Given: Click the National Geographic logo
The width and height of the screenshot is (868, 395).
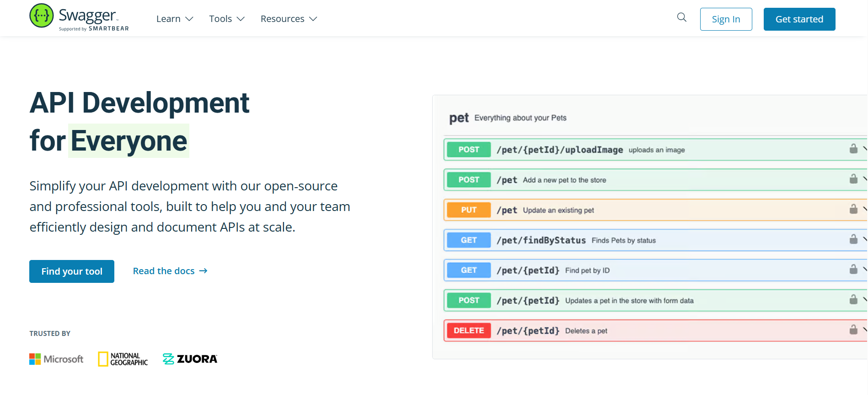Looking at the screenshot, I should point(123,359).
